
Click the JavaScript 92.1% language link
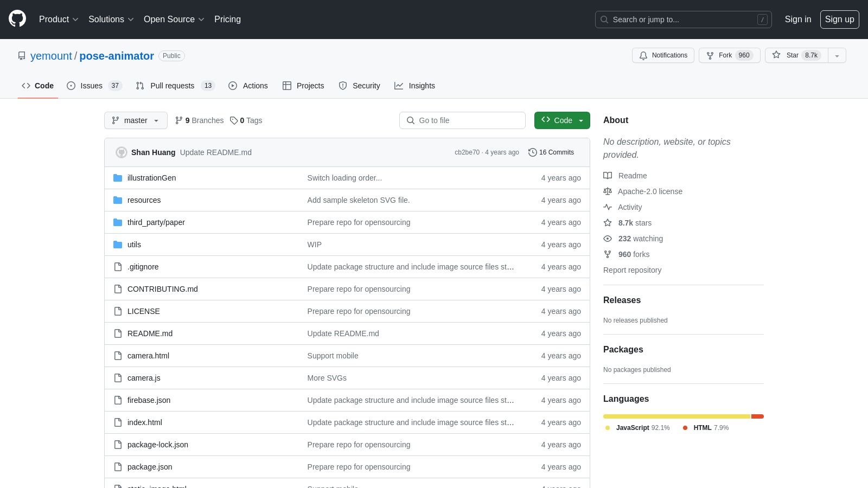[637, 428]
